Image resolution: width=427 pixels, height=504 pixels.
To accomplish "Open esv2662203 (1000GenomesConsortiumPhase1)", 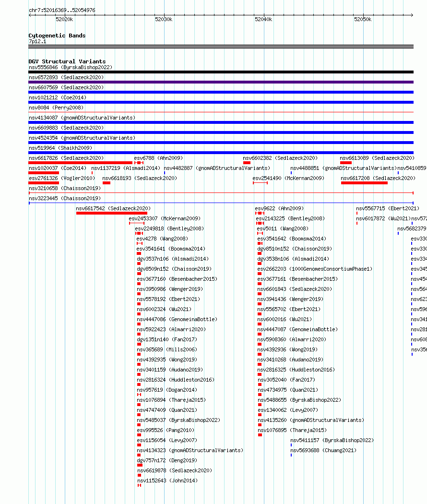I will [315, 269].
